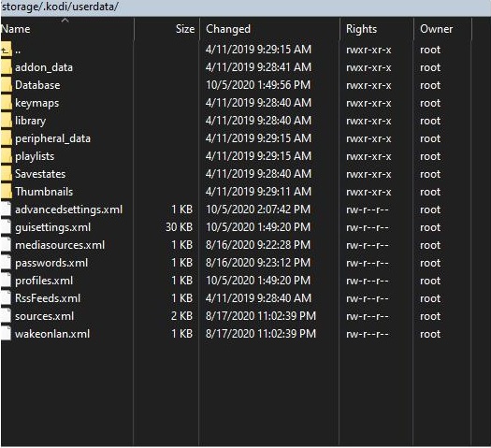The image size is (491, 448).
Task: Click the storage/.kodi/userdata/ path bar
Action: click(245, 7)
